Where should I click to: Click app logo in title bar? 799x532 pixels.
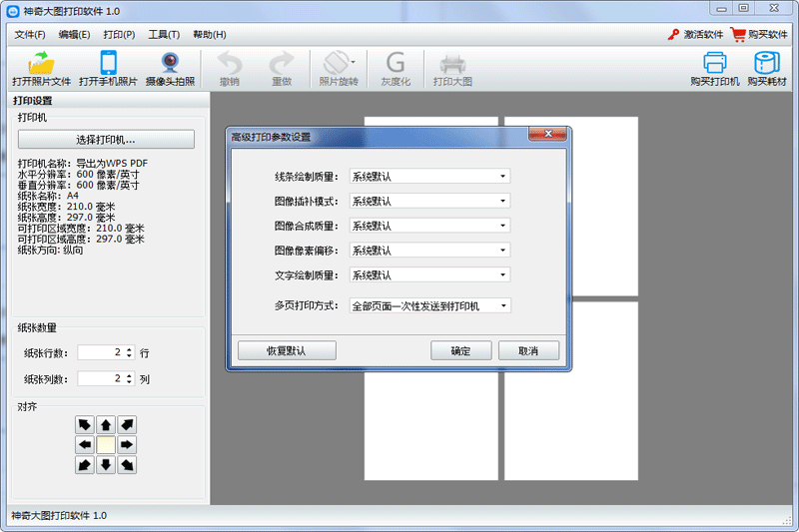(13, 11)
